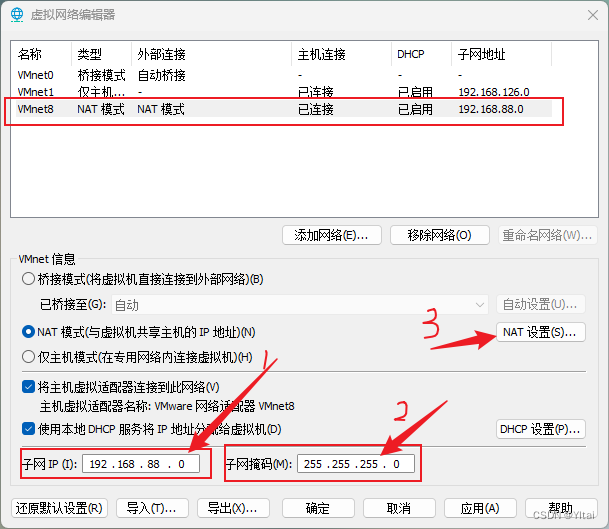Viewport: 609px width, 529px height.
Task: Click the 移除网络(O) button
Action: tap(439, 235)
